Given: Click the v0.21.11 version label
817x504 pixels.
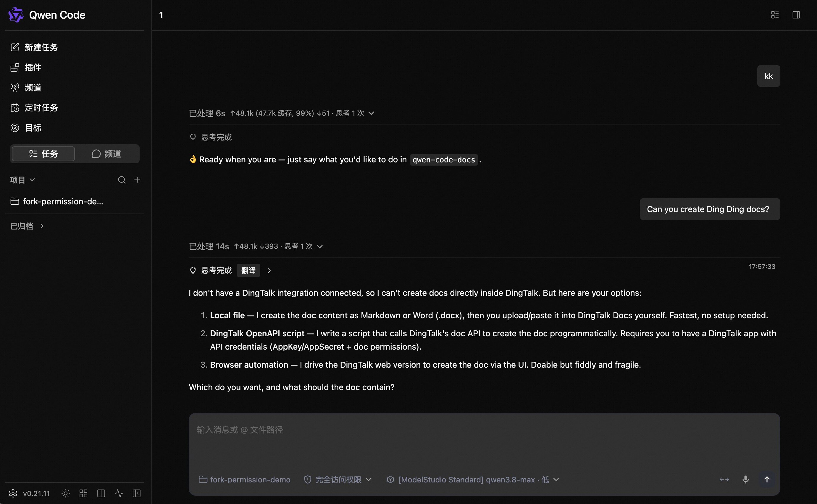Looking at the screenshot, I should [36, 493].
